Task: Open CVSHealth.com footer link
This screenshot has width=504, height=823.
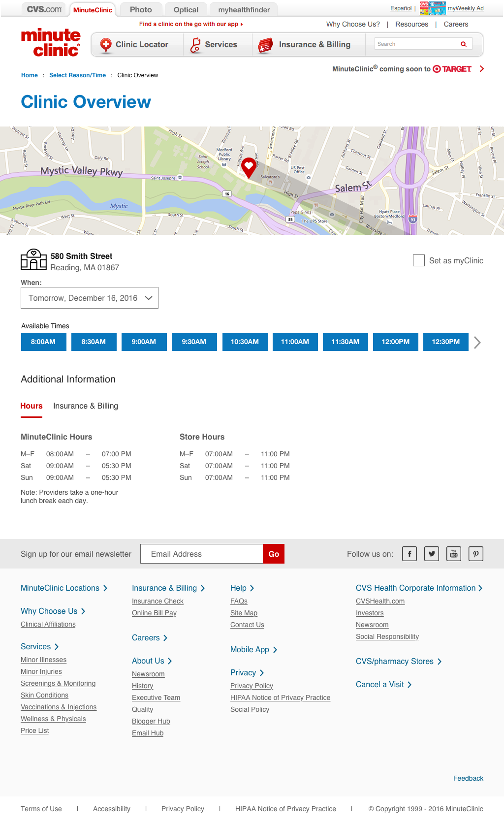Action: pyautogui.click(x=380, y=601)
